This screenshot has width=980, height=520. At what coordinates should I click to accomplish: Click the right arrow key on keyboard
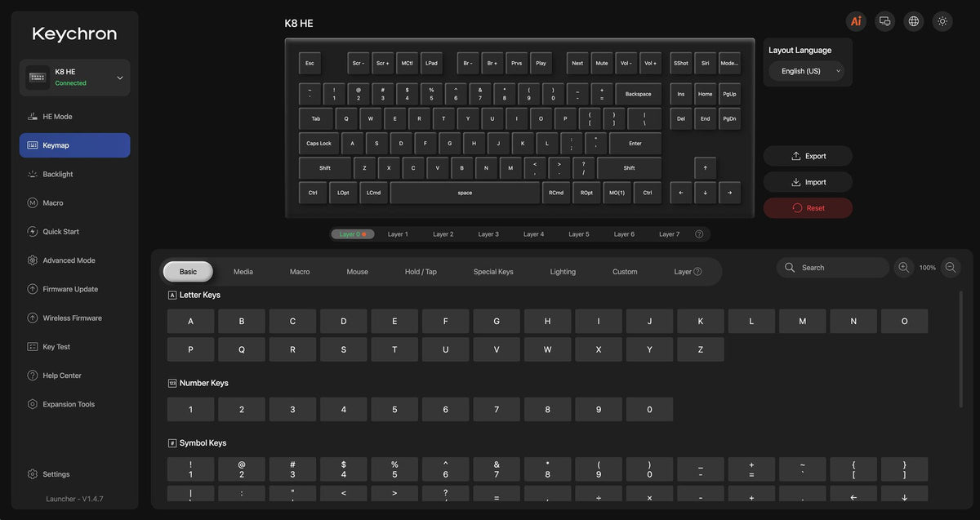click(729, 193)
